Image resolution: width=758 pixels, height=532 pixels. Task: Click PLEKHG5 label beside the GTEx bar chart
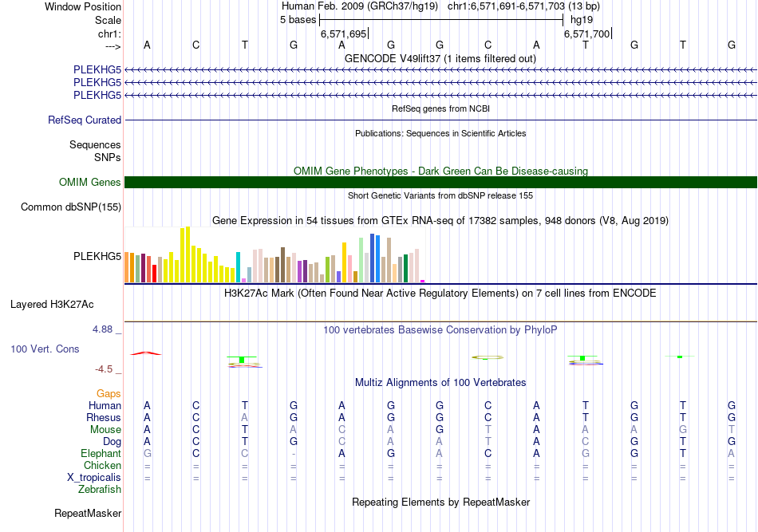tap(97, 256)
